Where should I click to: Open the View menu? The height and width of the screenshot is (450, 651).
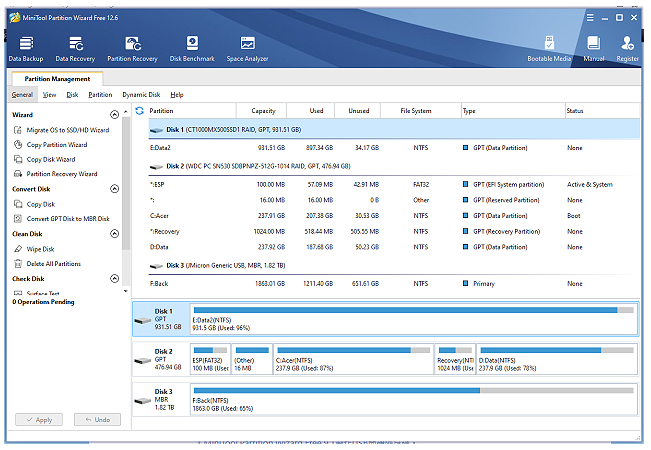tap(49, 95)
